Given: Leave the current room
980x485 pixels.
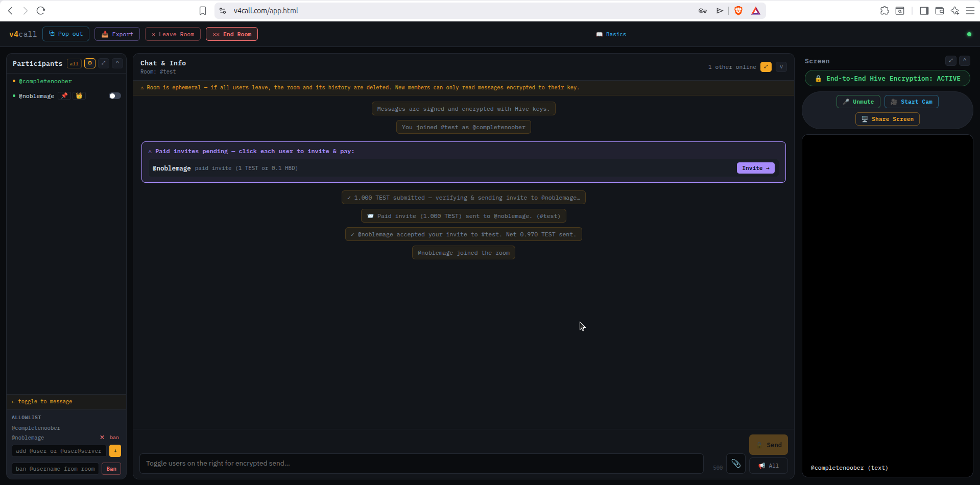Looking at the screenshot, I should pos(173,34).
